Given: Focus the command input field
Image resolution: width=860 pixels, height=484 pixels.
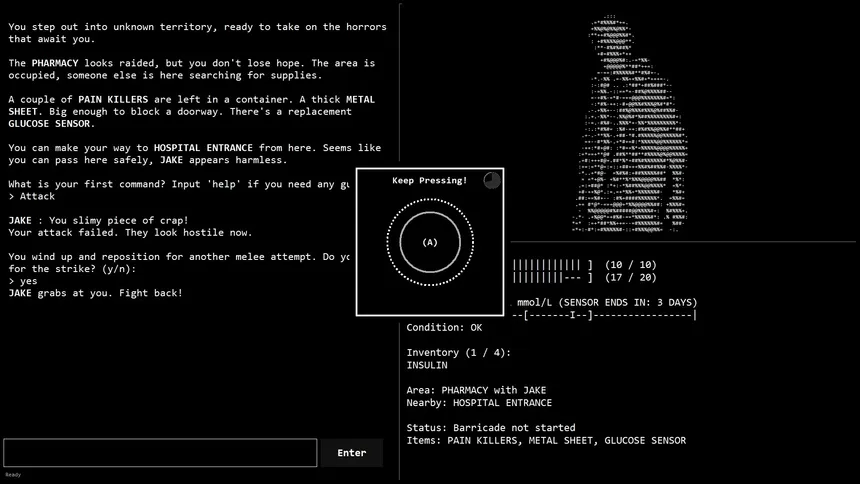Looking at the screenshot, I should pos(160,453).
